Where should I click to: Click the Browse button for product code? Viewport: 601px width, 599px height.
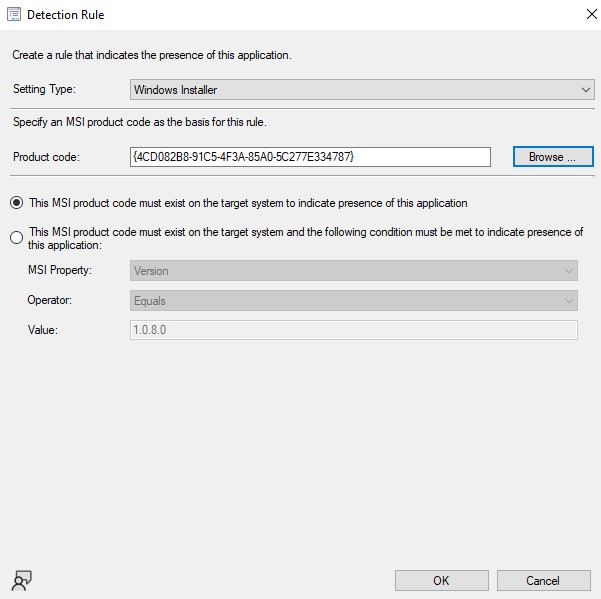[553, 157]
